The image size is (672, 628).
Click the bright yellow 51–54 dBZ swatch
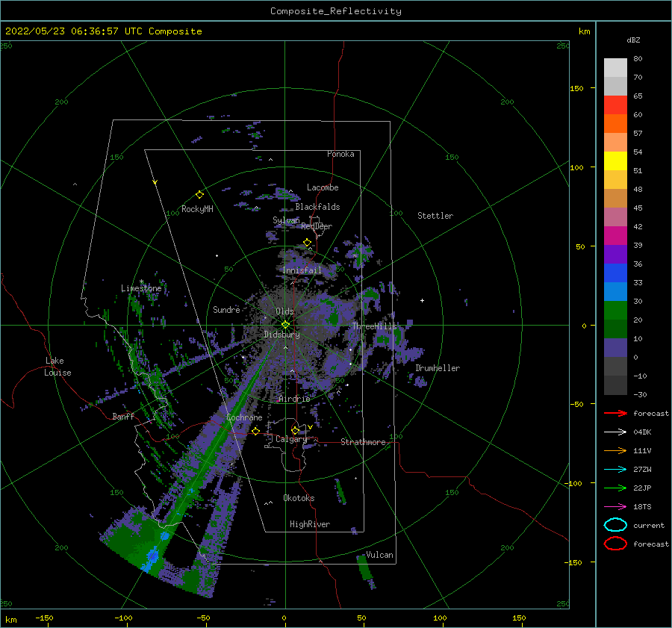point(615,161)
